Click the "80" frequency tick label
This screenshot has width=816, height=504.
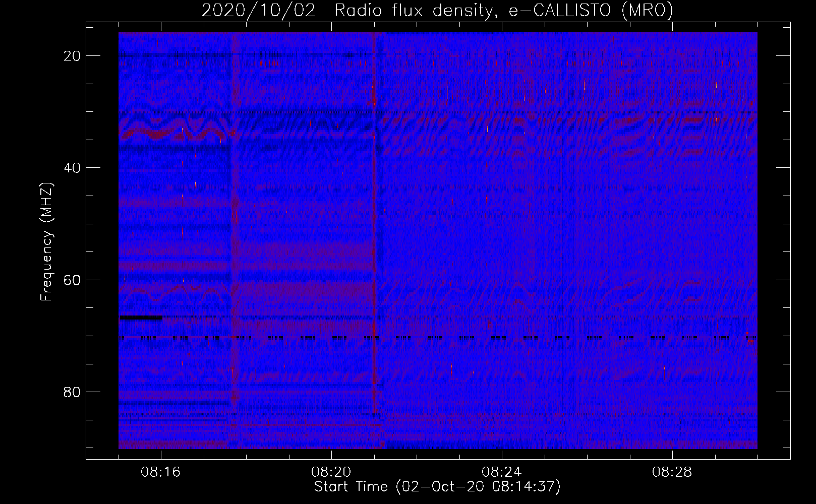pos(72,392)
